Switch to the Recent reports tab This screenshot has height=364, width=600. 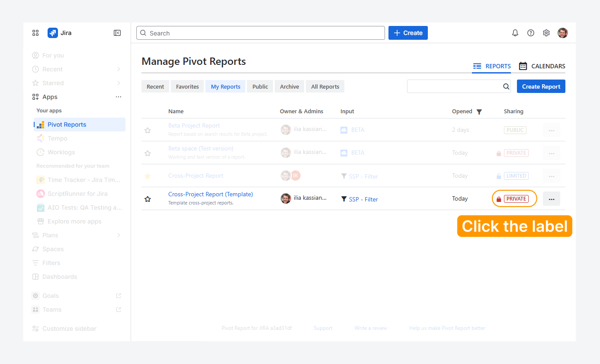coord(155,86)
